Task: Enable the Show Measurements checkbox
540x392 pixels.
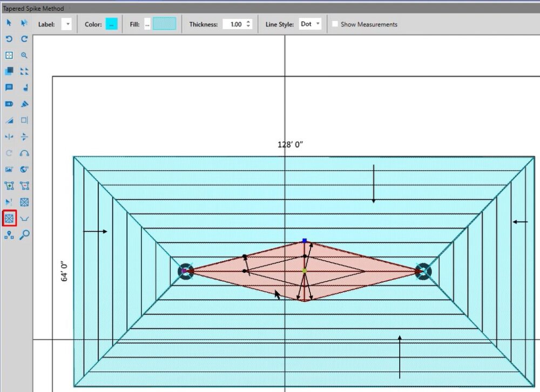Action: (335, 24)
